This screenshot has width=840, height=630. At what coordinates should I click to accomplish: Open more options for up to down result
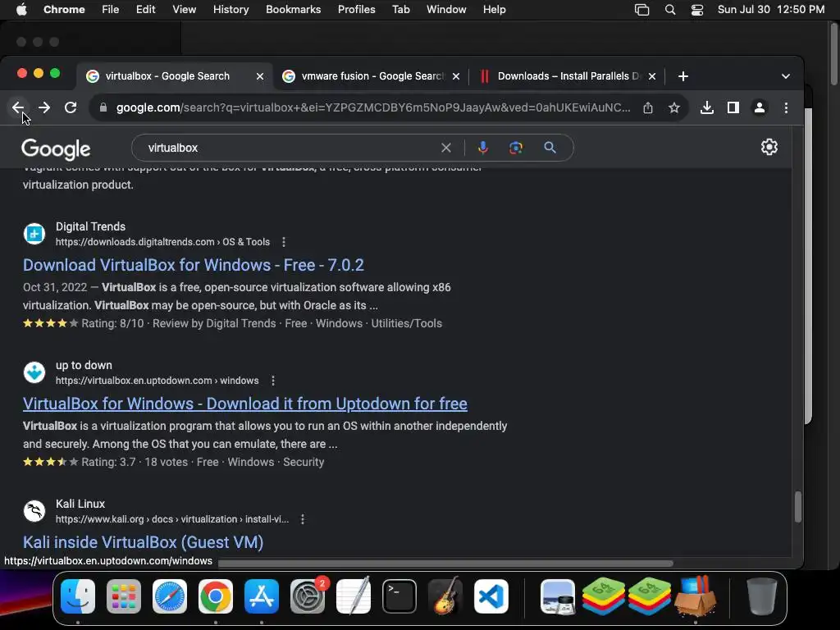pyautogui.click(x=273, y=381)
